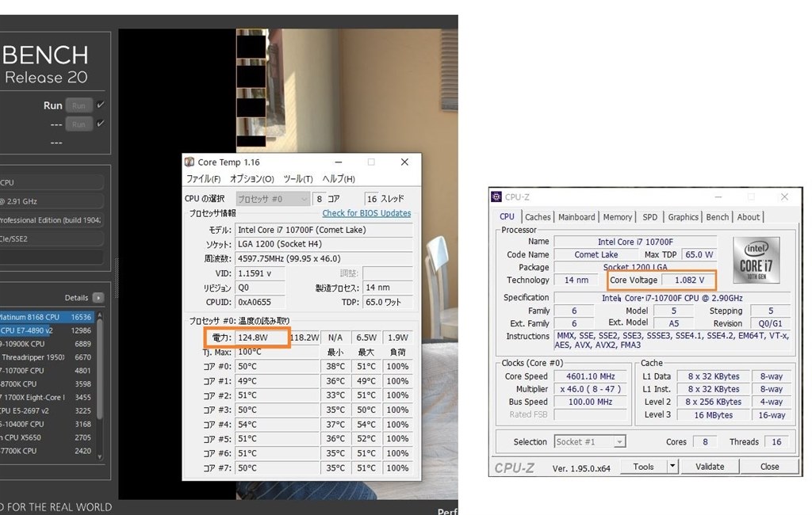
Task: Select the CPU tab in CPU-Z
Action: [x=507, y=216]
